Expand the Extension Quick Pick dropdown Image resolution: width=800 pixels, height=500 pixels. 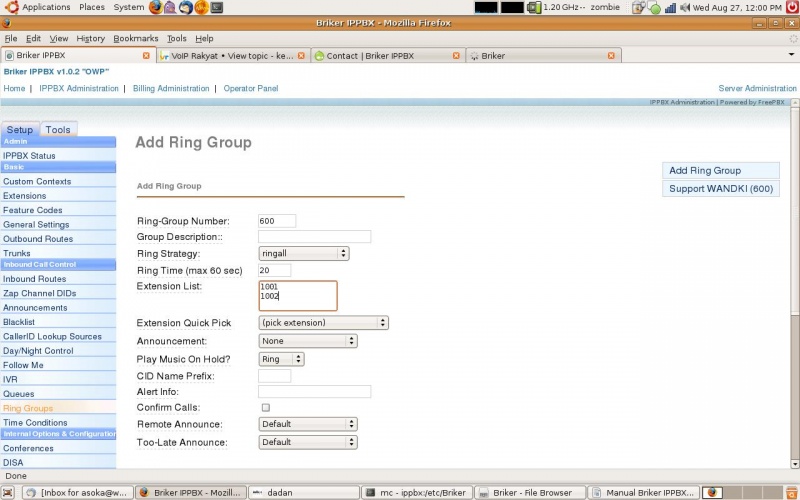click(323, 323)
